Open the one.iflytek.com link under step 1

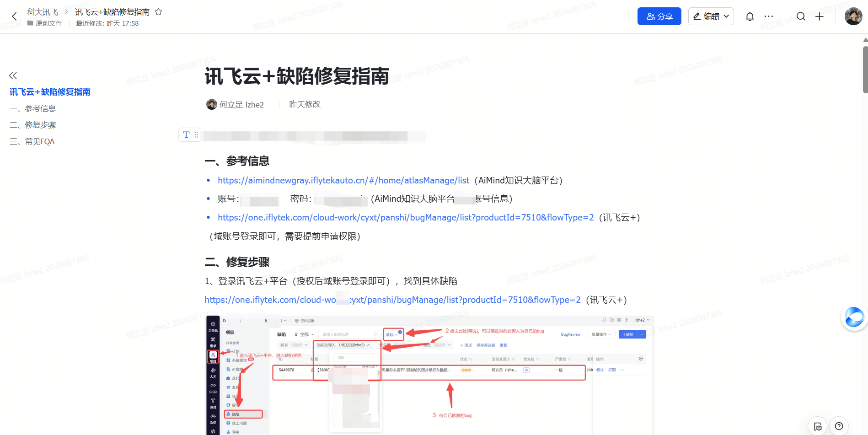coord(392,300)
